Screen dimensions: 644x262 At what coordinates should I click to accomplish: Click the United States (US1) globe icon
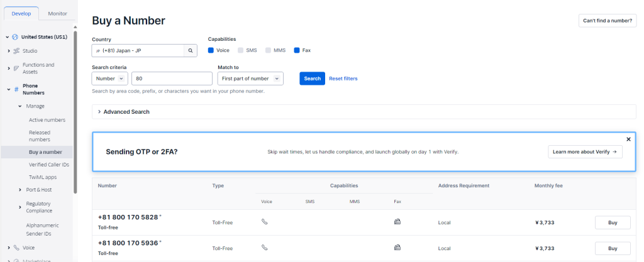15,37
